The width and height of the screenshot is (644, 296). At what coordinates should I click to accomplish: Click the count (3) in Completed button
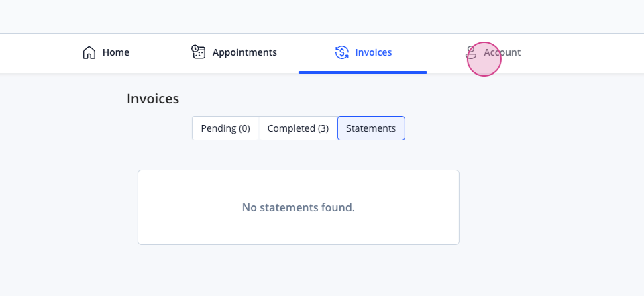point(323,128)
